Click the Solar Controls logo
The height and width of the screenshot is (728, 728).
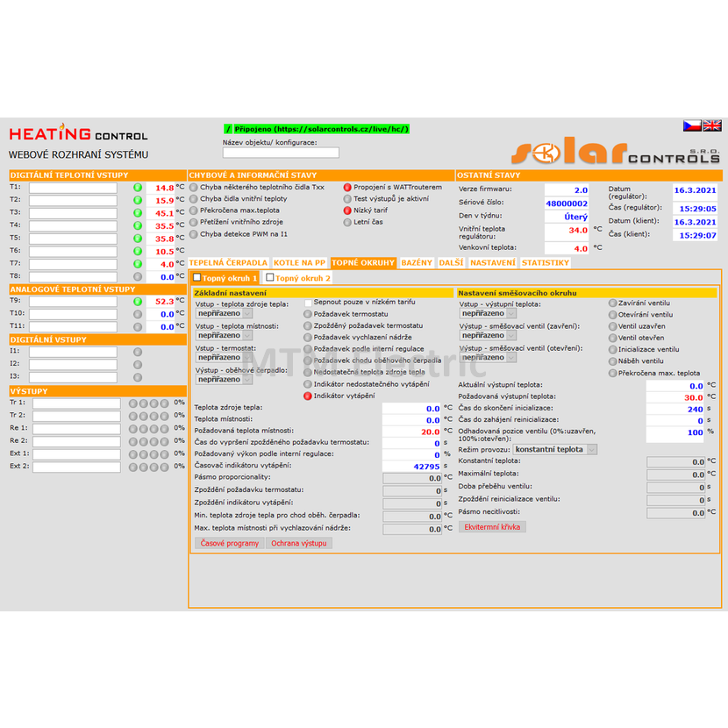616,153
